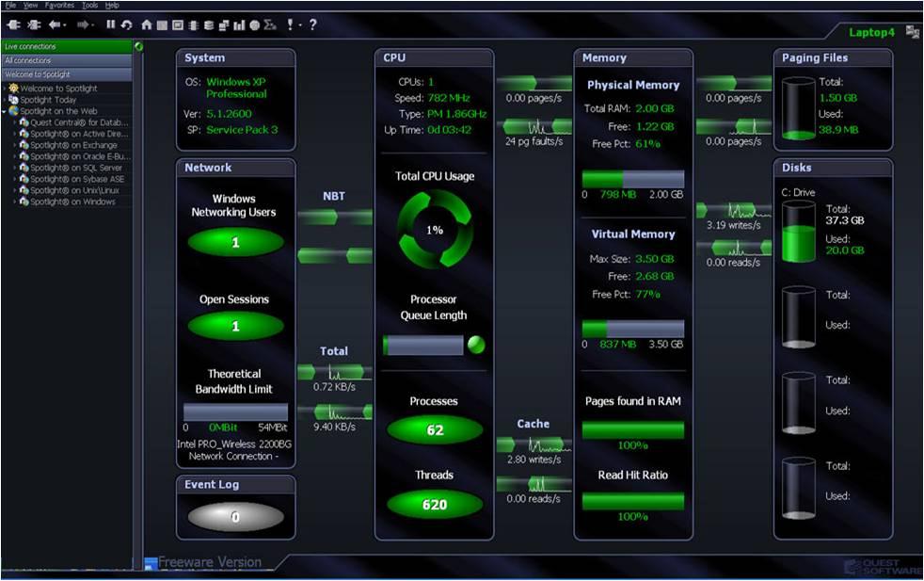Viewport: 924px width, 581px height.
Task: Click the icon beside Spotlight on Exchange
Action: 24,145
